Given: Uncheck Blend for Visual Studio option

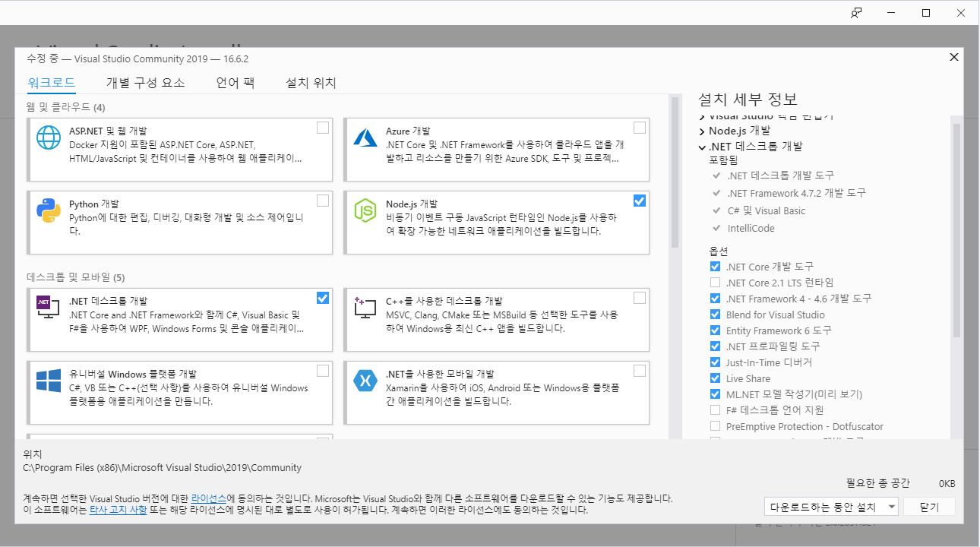Looking at the screenshot, I should coord(715,315).
